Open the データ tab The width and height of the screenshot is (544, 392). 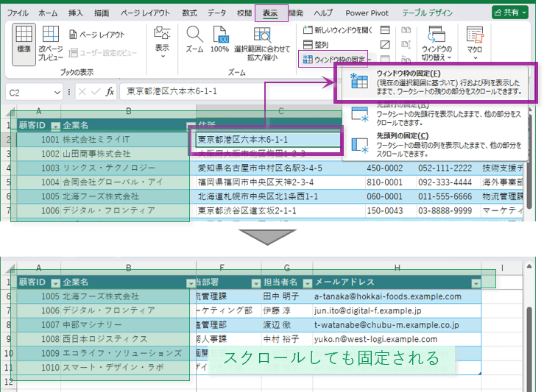217,13
